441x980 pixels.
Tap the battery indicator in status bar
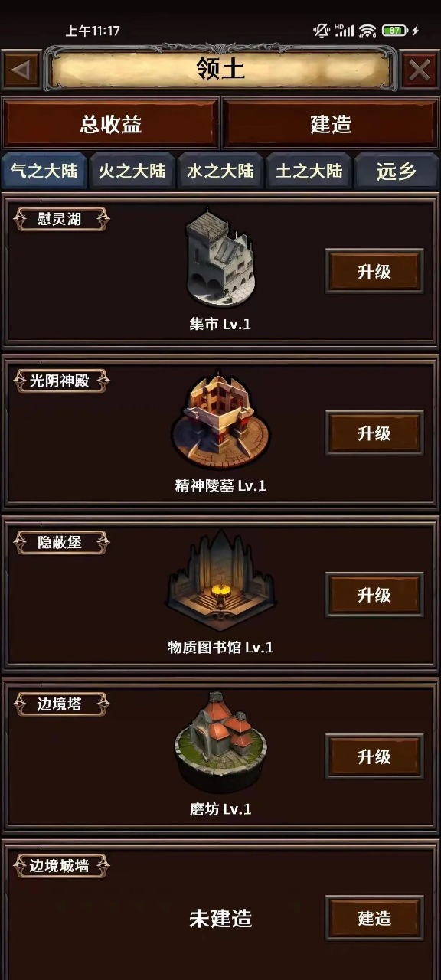coord(395,31)
